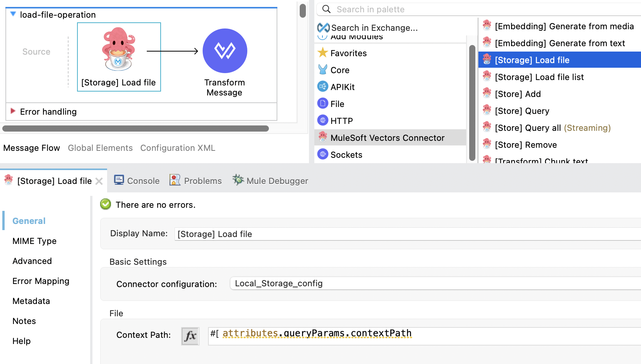Image resolution: width=641 pixels, height=364 pixels.
Task: Click the Console tab monitor icon
Action: click(119, 180)
